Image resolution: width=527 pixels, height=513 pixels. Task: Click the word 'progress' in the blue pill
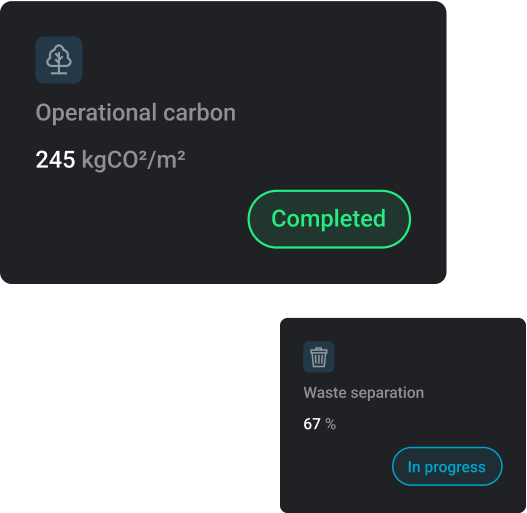(x=455, y=468)
